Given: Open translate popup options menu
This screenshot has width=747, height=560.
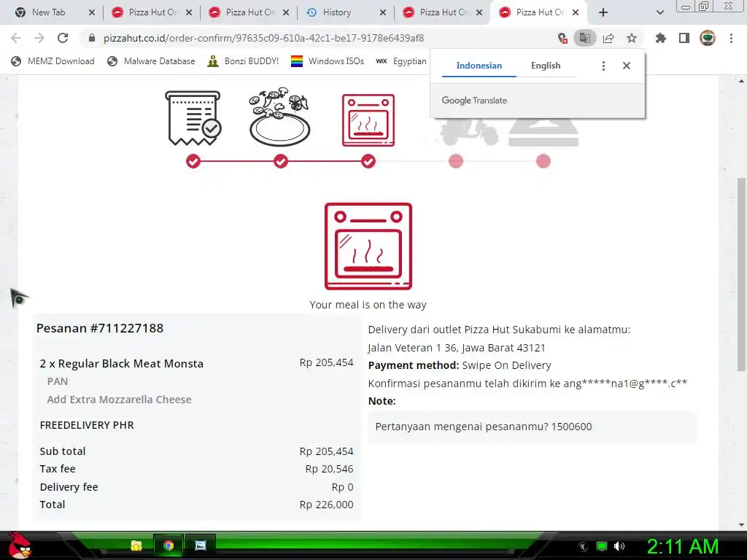Looking at the screenshot, I should click(603, 66).
